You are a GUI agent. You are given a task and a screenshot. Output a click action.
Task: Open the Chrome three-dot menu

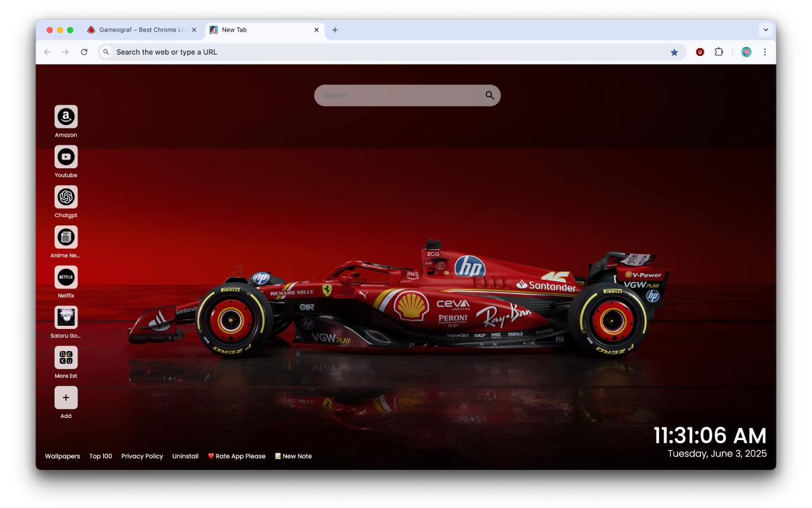pyautogui.click(x=765, y=51)
